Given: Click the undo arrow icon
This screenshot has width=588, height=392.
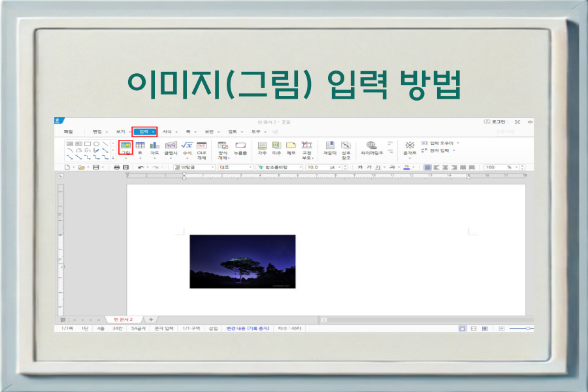Looking at the screenshot, I should point(140,167).
